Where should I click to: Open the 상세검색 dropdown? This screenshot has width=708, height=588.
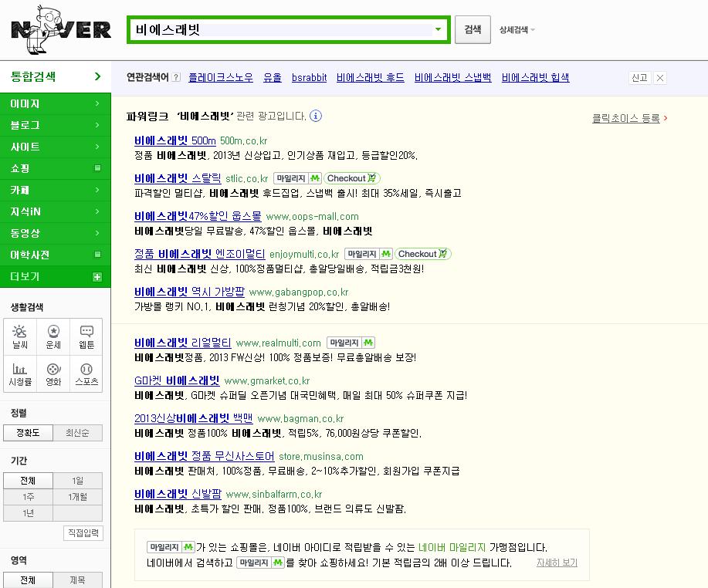(x=517, y=30)
